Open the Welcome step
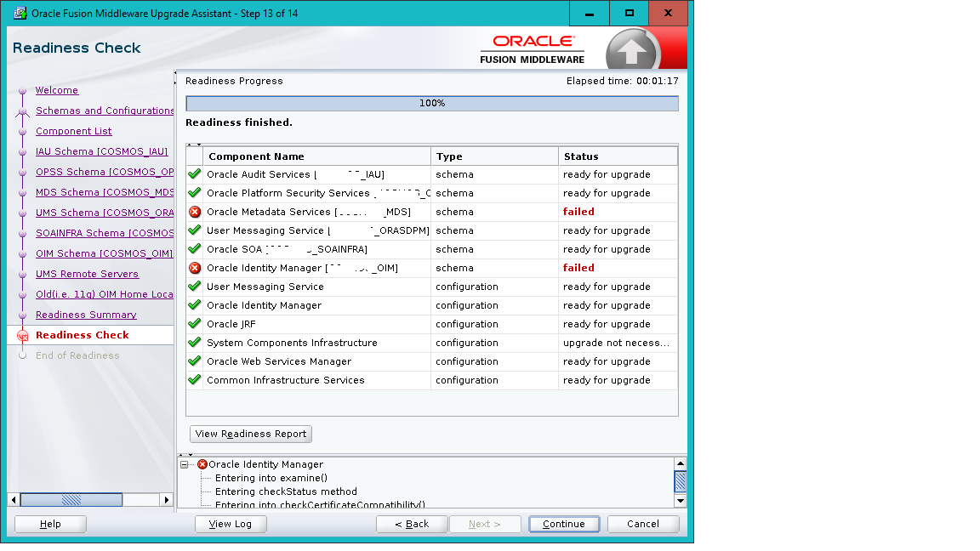This screenshot has width=980, height=551. pos(57,91)
